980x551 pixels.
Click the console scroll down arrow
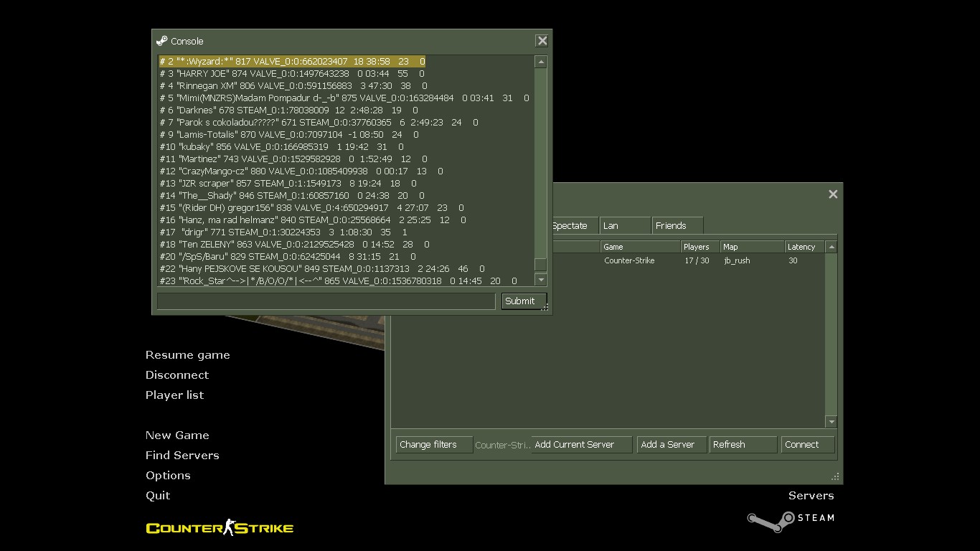(x=541, y=281)
